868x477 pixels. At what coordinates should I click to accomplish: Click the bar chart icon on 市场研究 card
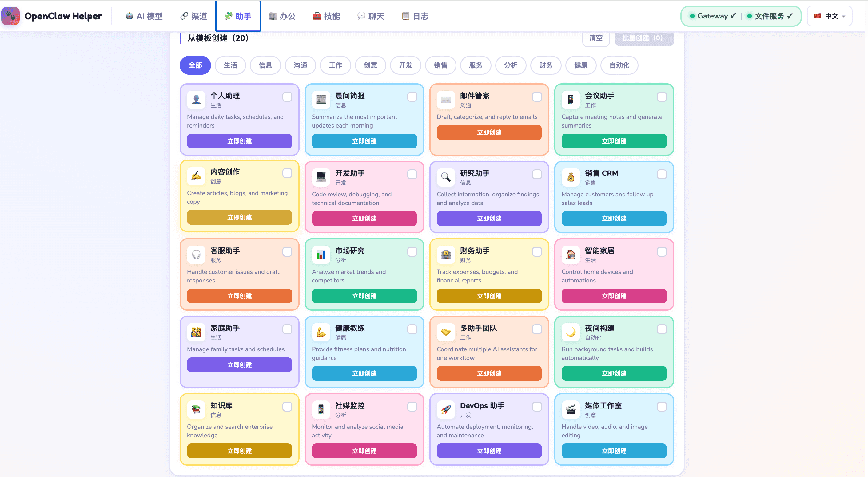(x=321, y=254)
